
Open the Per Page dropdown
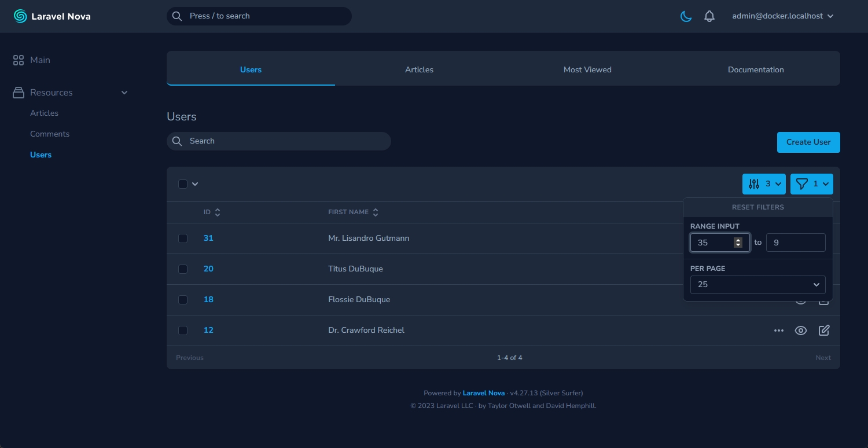click(x=757, y=285)
